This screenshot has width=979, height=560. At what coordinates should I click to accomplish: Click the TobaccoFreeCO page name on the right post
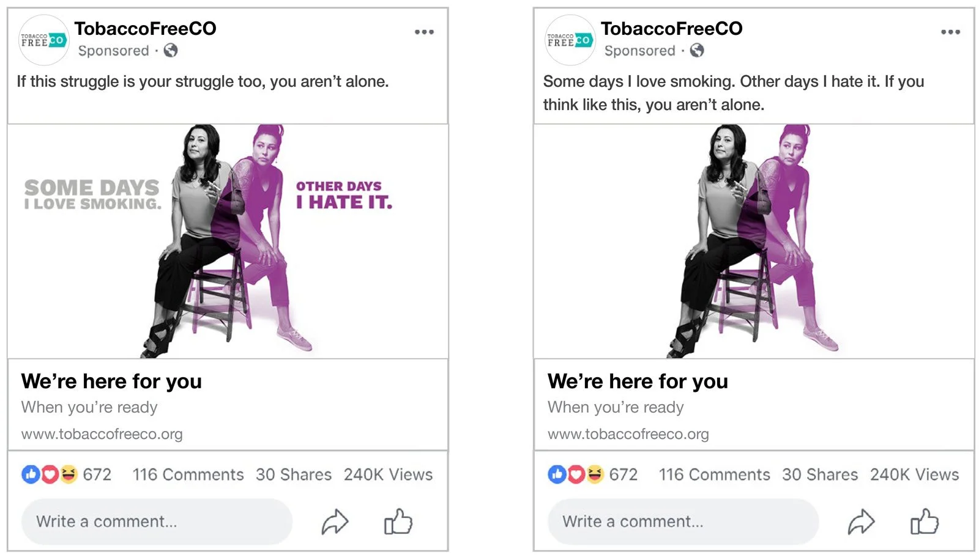point(672,28)
